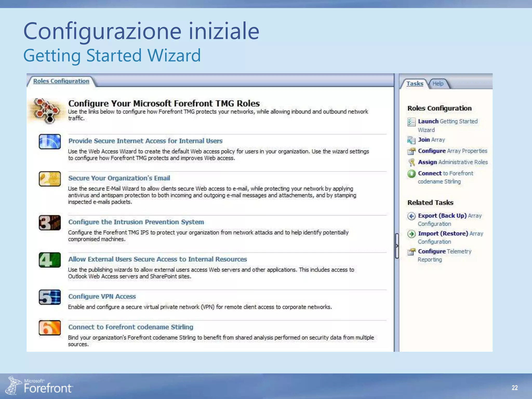The image size is (532, 399).
Task: Click the Getting Started Wizard slide subtitle
Action: pos(112,55)
